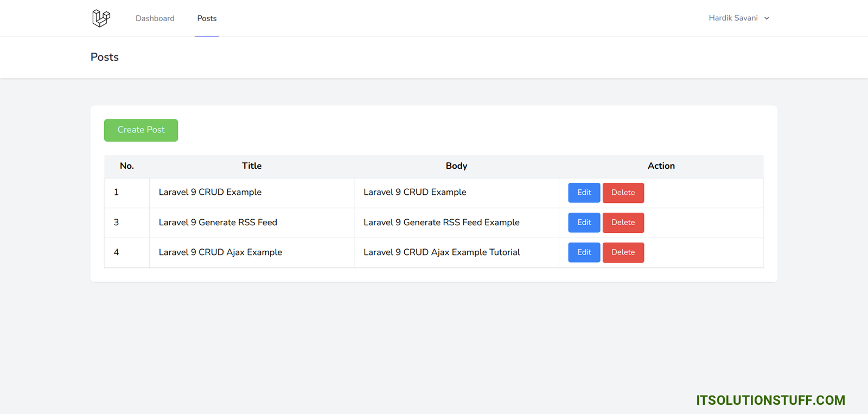Click the Title column header
This screenshot has height=414, width=868.
[x=252, y=166]
